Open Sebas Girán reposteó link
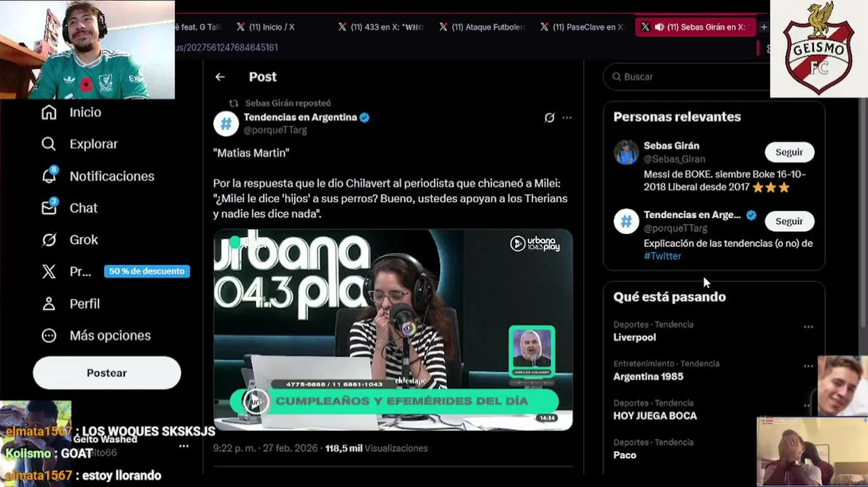Screen dimensions: 868x487 tap(288, 103)
